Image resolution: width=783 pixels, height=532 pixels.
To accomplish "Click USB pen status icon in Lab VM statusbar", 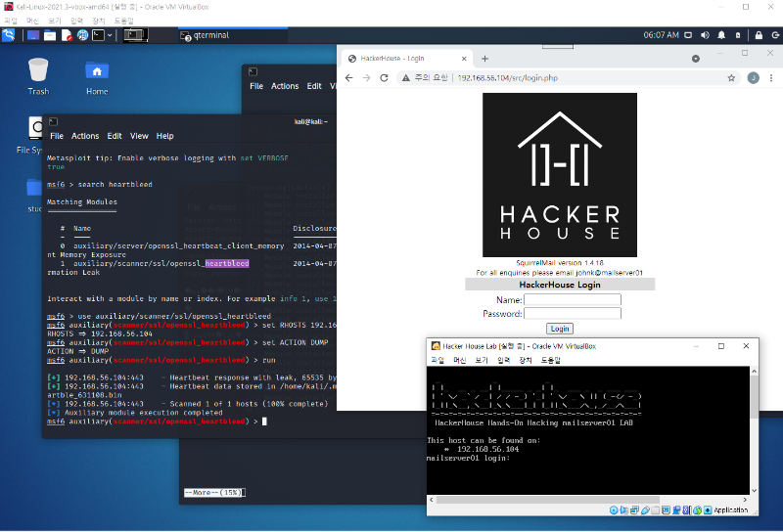I will pos(645,510).
